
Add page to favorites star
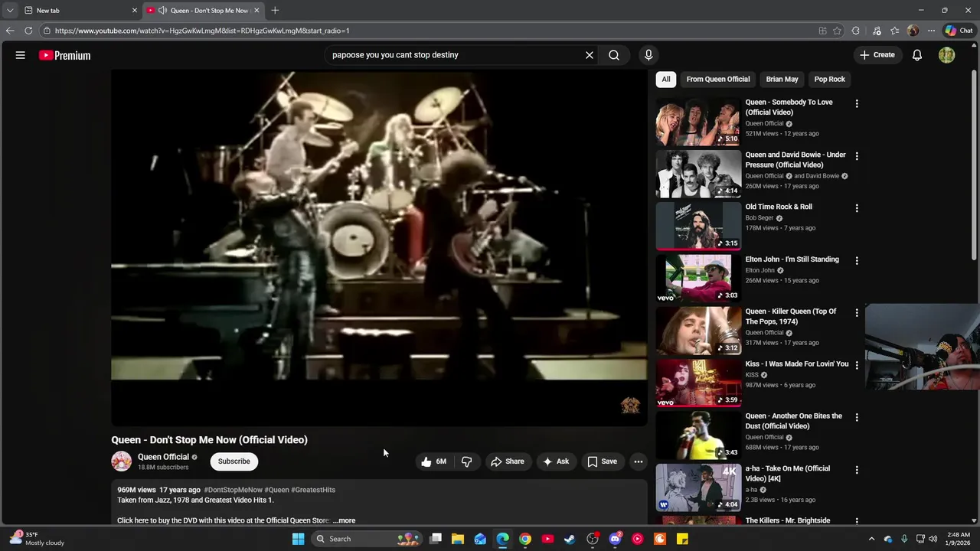[837, 31]
